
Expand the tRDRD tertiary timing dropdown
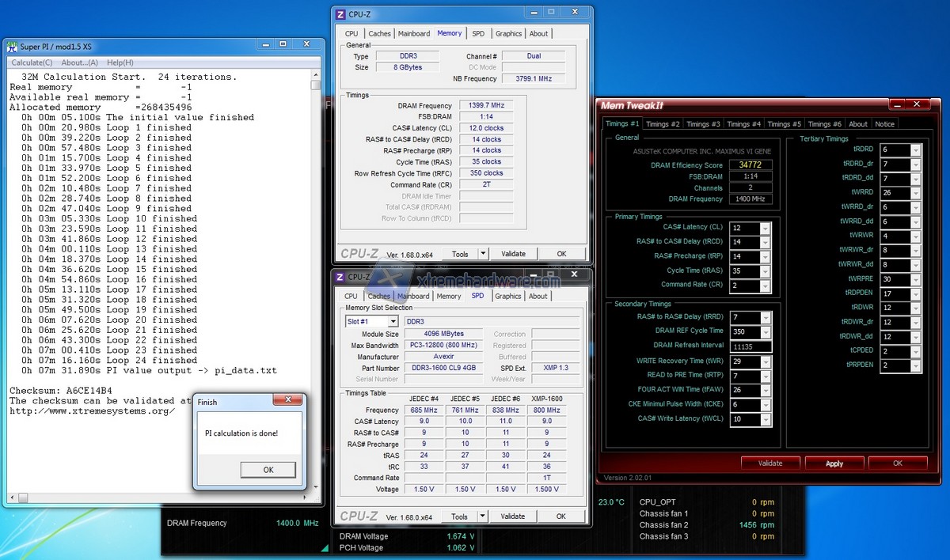click(x=916, y=149)
